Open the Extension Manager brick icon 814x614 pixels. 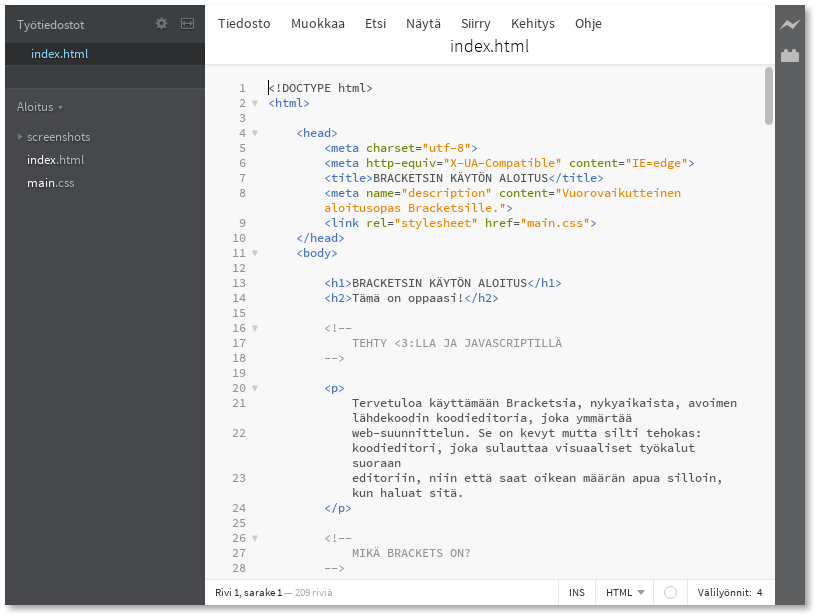pyautogui.click(x=789, y=56)
